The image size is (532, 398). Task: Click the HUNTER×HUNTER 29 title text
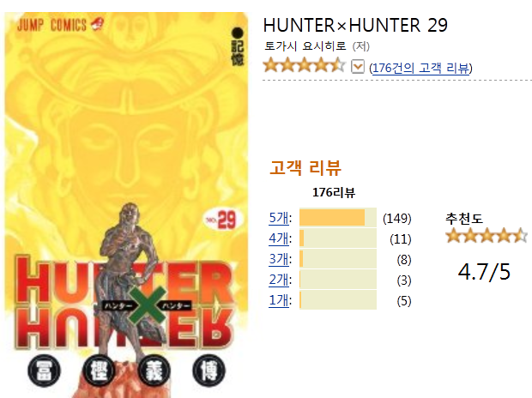[x=355, y=25]
